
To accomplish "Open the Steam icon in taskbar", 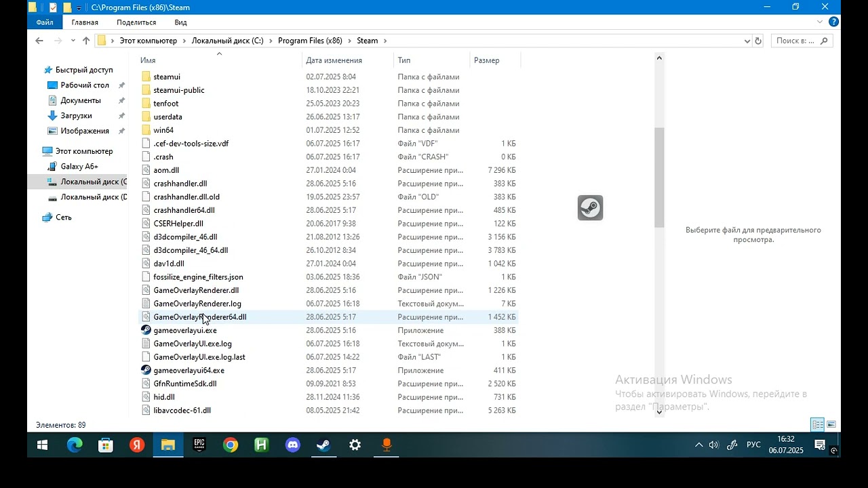I will 324,445.
